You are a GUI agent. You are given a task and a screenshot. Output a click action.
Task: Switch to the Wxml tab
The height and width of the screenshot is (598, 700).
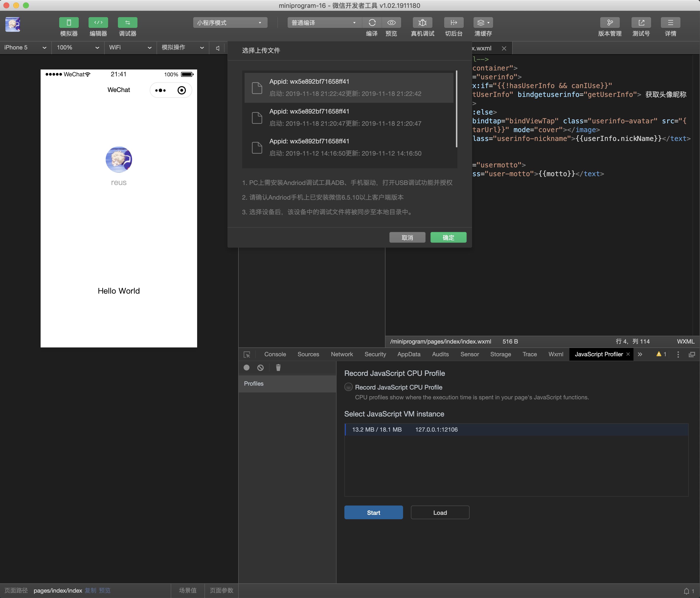coord(556,354)
